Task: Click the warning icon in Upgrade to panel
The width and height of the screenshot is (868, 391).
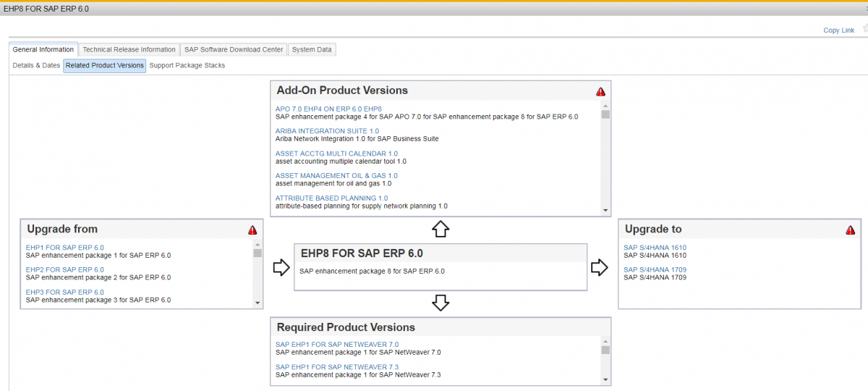Action: click(x=851, y=230)
